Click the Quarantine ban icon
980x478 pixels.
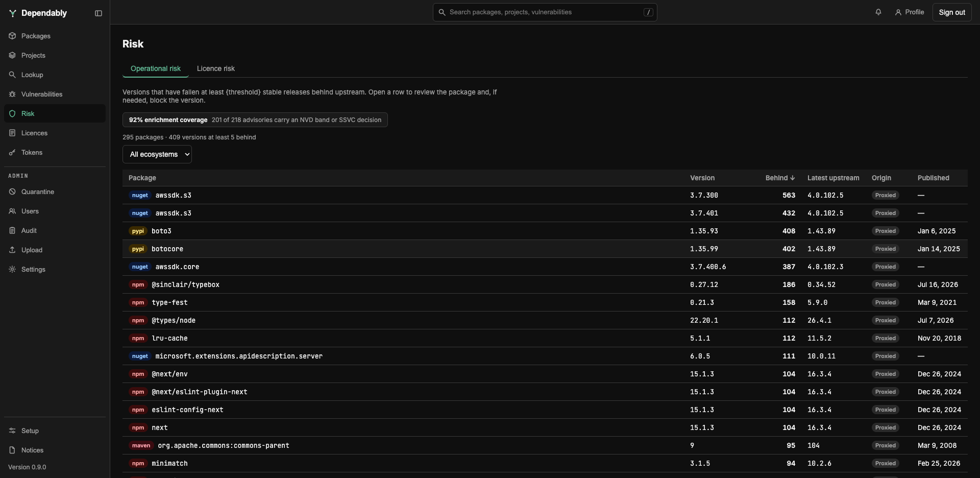12,192
